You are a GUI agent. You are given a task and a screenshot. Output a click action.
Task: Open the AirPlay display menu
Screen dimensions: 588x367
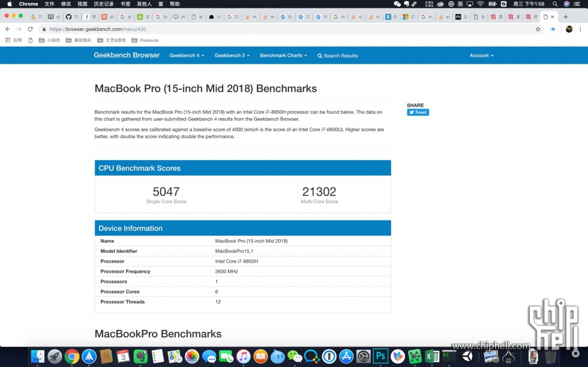(469, 4)
